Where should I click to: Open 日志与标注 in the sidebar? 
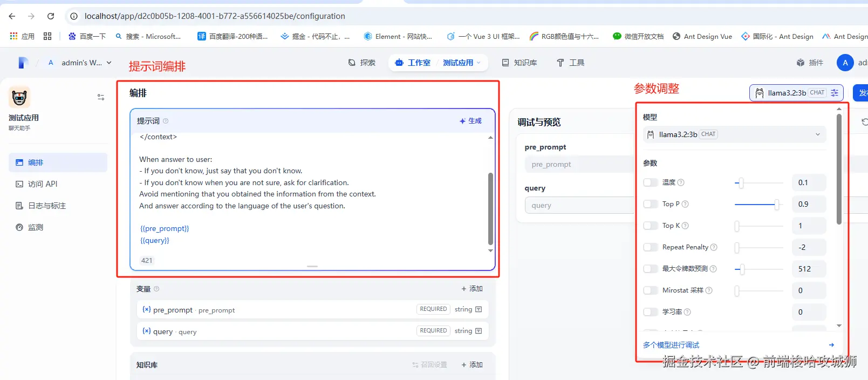point(58,206)
